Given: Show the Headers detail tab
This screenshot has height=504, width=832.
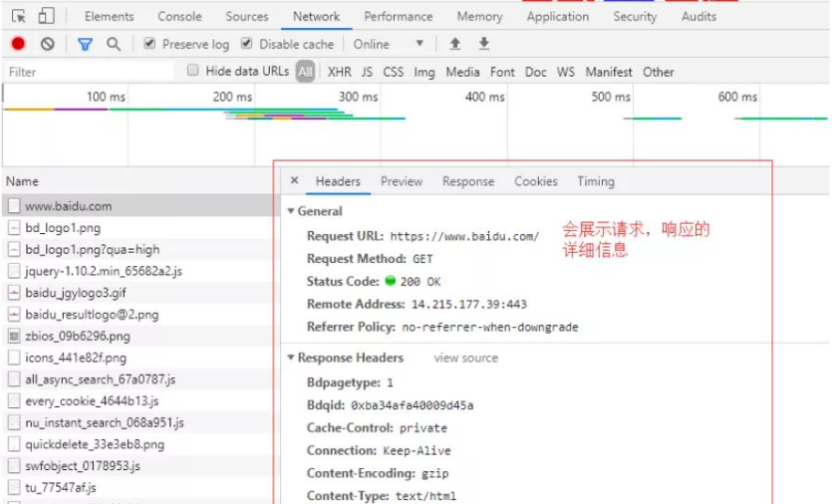Looking at the screenshot, I should [338, 181].
